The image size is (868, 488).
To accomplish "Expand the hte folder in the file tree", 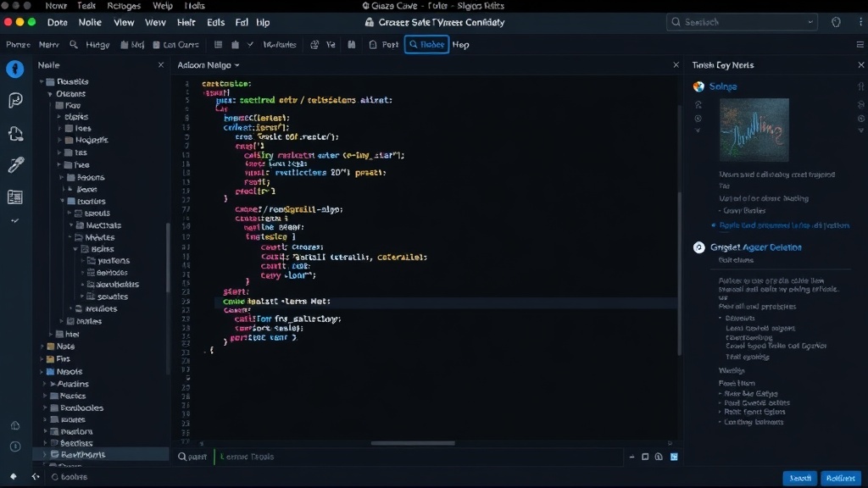I will 51,334.
